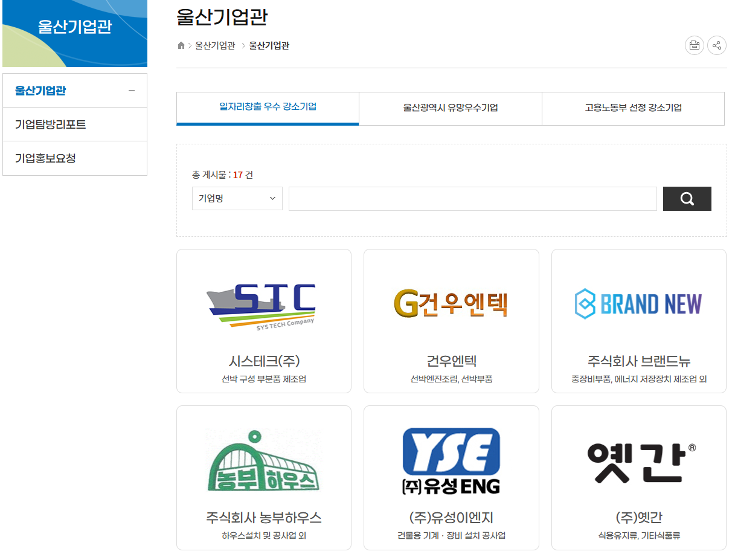The width and height of the screenshot is (735, 560).
Task: Click the 식용유지류, 기타식품류 text
Action: [638, 536]
